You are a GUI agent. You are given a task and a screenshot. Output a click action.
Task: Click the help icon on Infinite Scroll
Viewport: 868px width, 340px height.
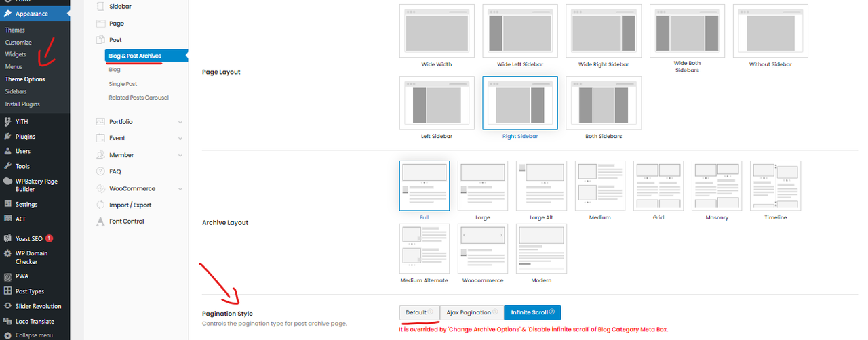(x=552, y=312)
